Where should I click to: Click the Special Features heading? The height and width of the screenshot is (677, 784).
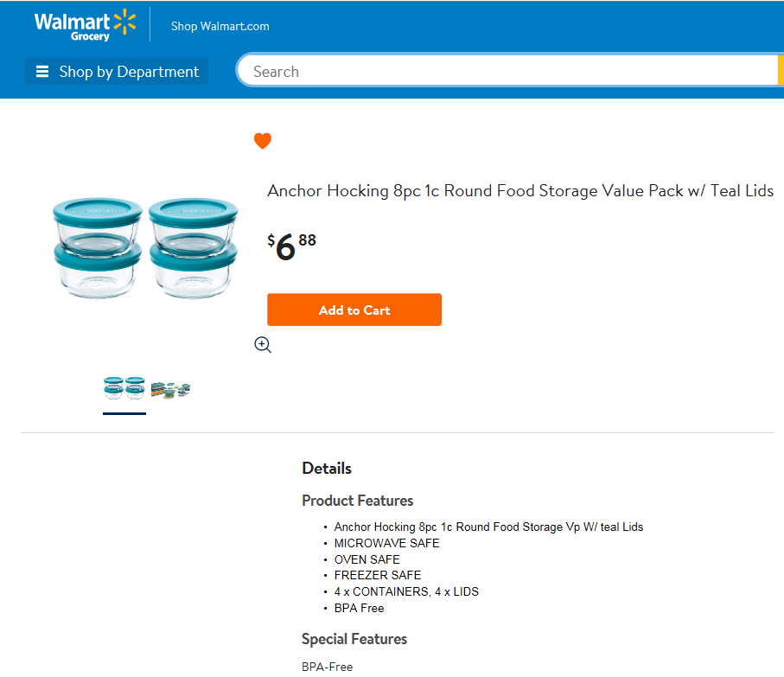click(354, 639)
